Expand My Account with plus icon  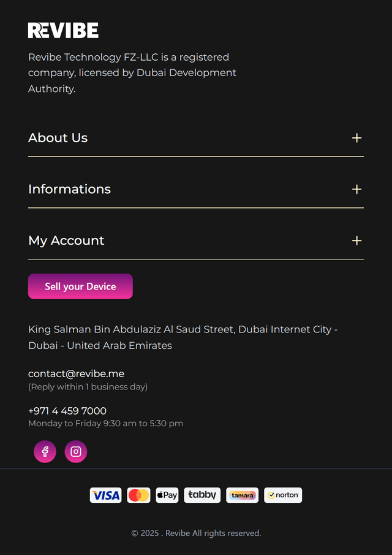(356, 241)
